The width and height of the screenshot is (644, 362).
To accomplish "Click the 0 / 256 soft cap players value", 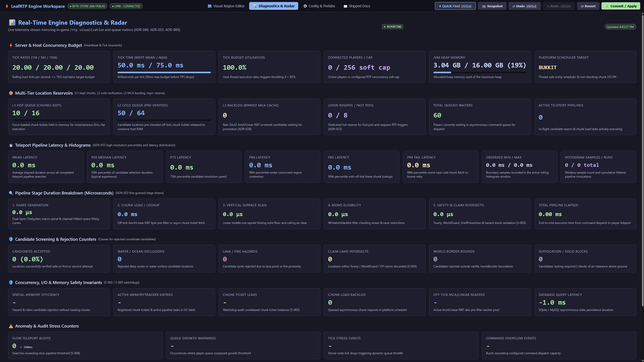I will coord(359,67).
